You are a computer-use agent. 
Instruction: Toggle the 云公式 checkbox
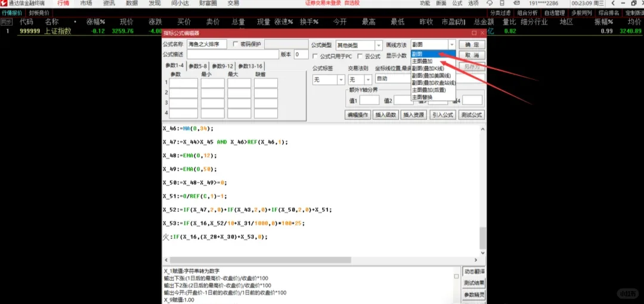(x=360, y=56)
